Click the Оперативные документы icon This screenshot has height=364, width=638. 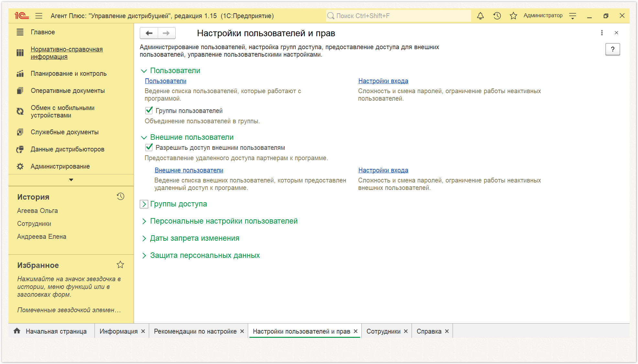pyautogui.click(x=20, y=91)
